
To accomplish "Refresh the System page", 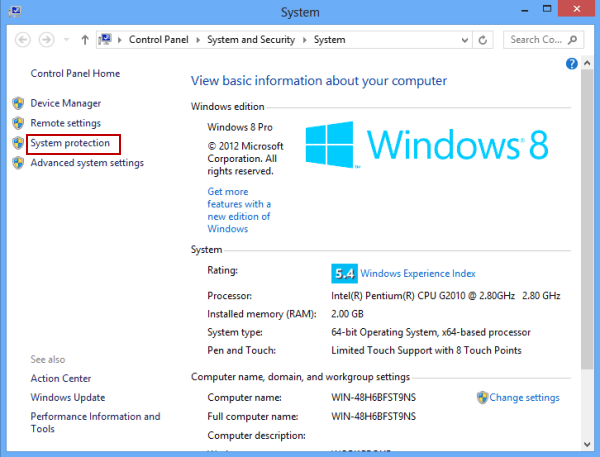I will coord(483,40).
